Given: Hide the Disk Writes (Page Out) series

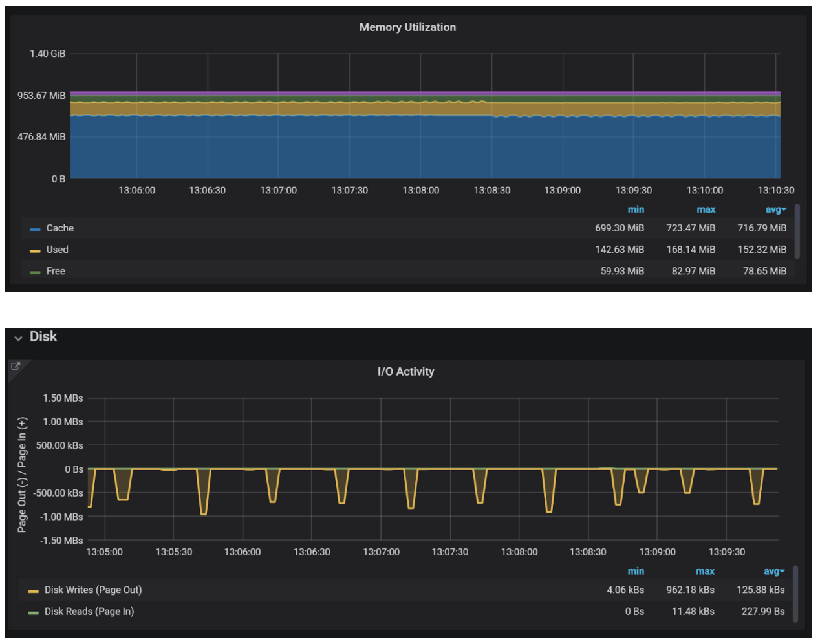Looking at the screenshot, I should (93, 590).
